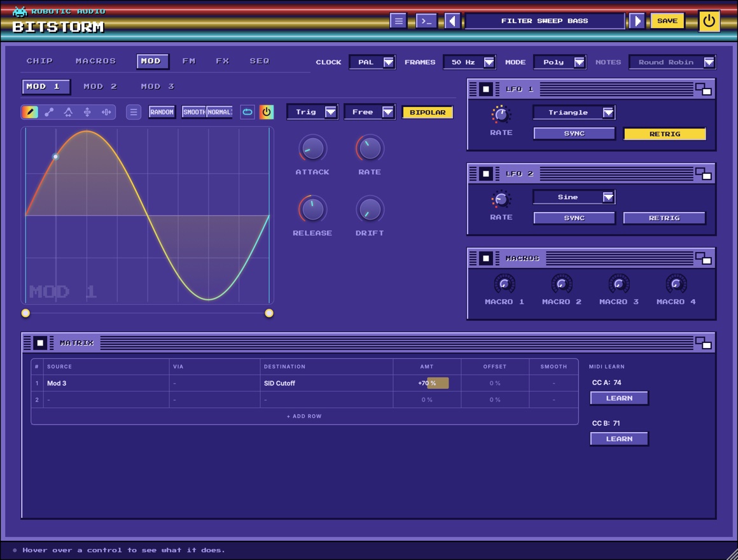Select the SID Cutoff destination cell
Image resolution: width=738 pixels, height=560 pixels.
326,383
